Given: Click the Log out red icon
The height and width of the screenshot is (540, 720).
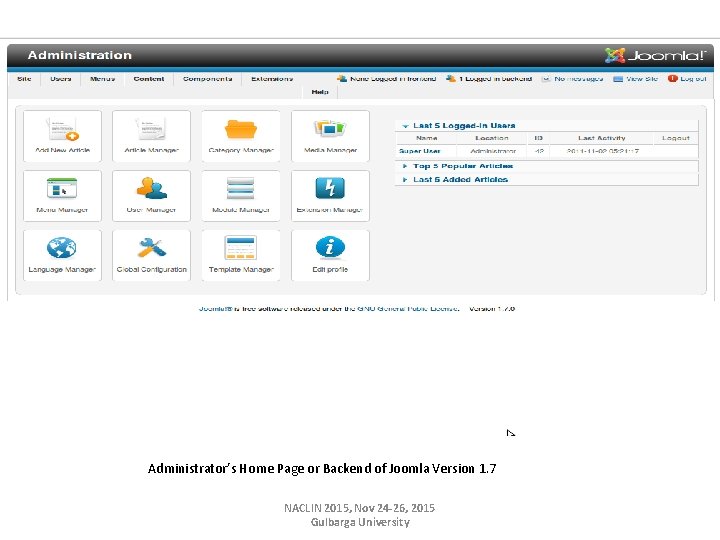Looking at the screenshot, I should [x=672, y=79].
